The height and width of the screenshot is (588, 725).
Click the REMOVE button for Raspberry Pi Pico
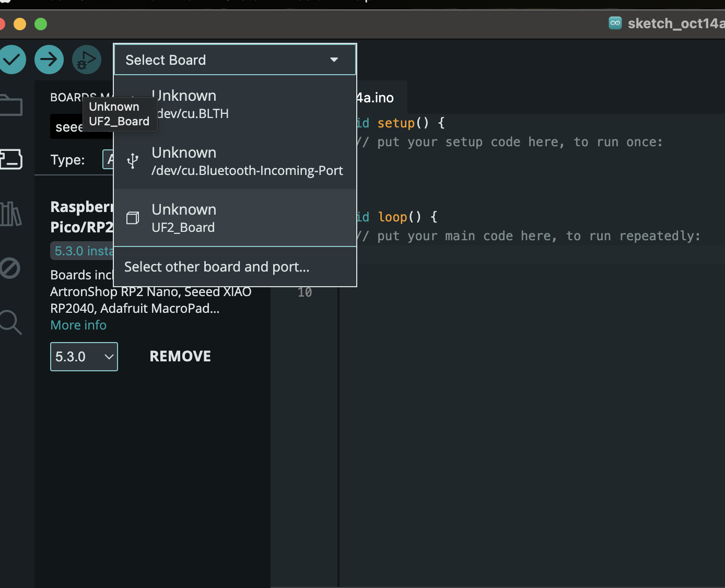coord(180,356)
